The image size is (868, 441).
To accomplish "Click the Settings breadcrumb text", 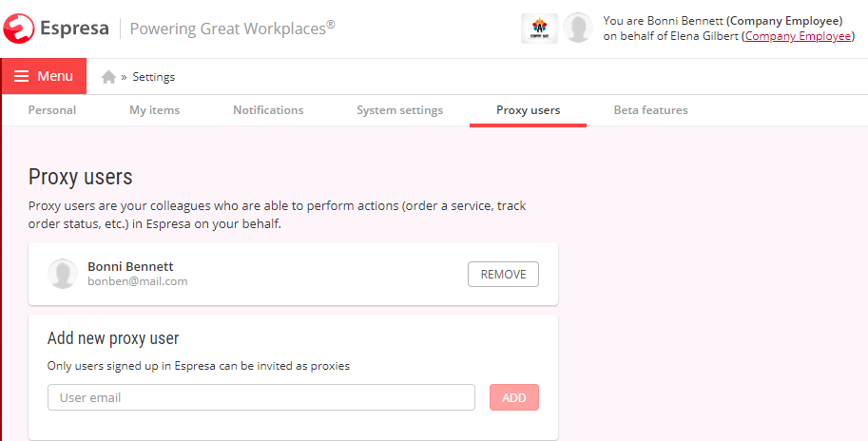I will pyautogui.click(x=153, y=77).
